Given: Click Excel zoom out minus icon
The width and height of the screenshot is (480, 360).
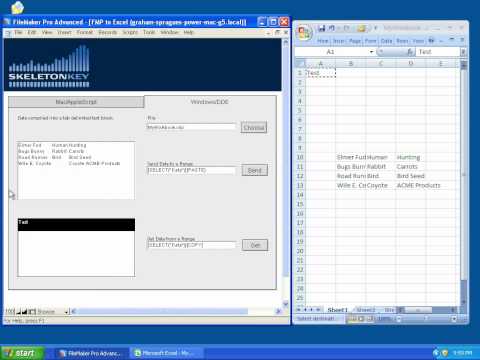Looking at the screenshot, I should 399,319.
